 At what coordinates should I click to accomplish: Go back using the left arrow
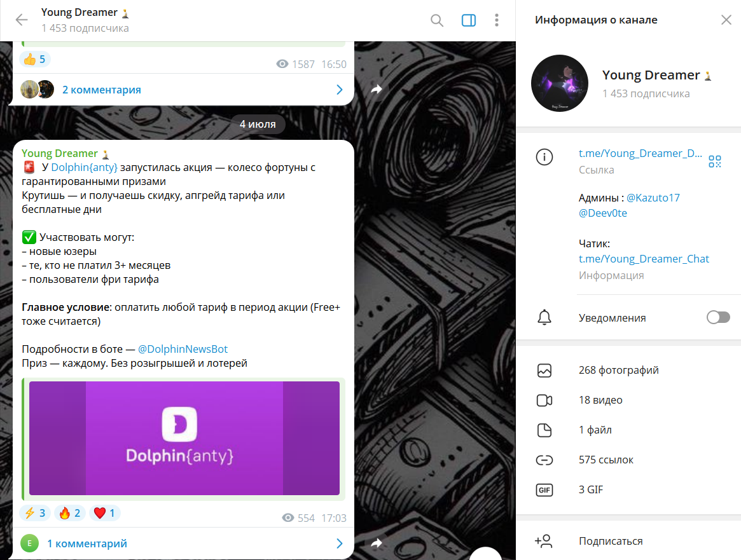pyautogui.click(x=22, y=20)
